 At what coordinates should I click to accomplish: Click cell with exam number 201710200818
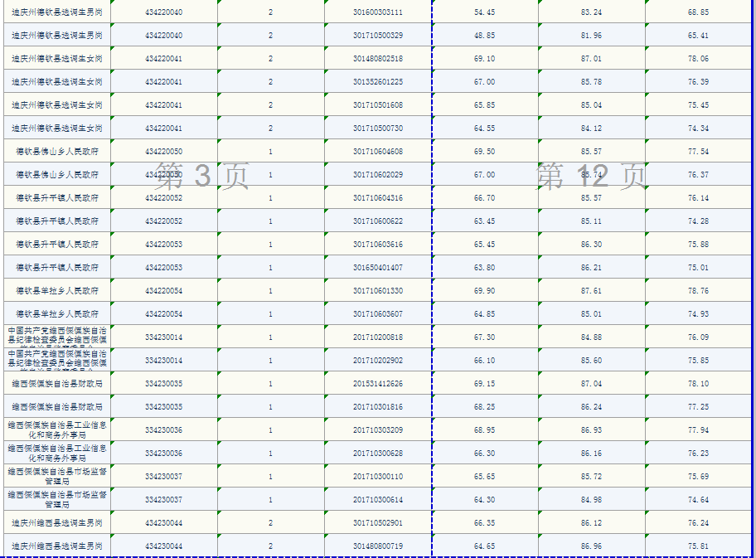pos(378,337)
